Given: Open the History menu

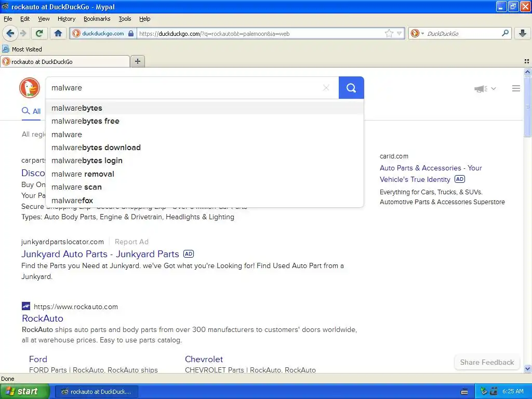Looking at the screenshot, I should pos(66,19).
